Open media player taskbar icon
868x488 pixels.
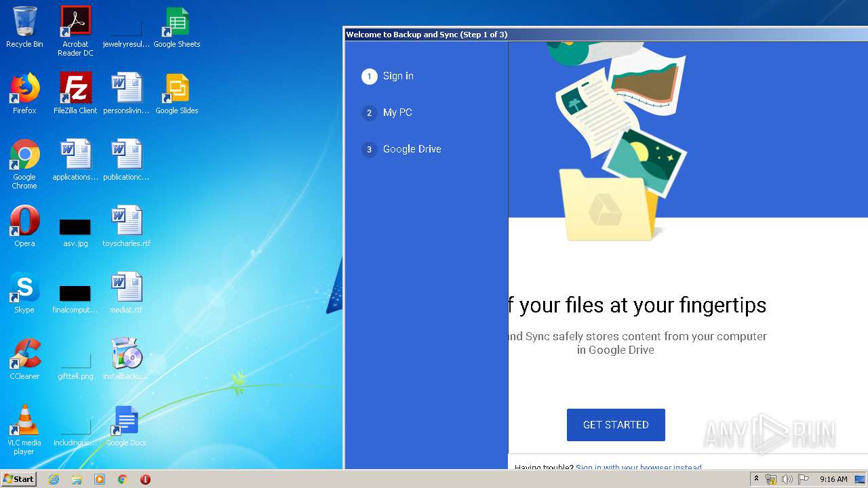click(x=100, y=479)
